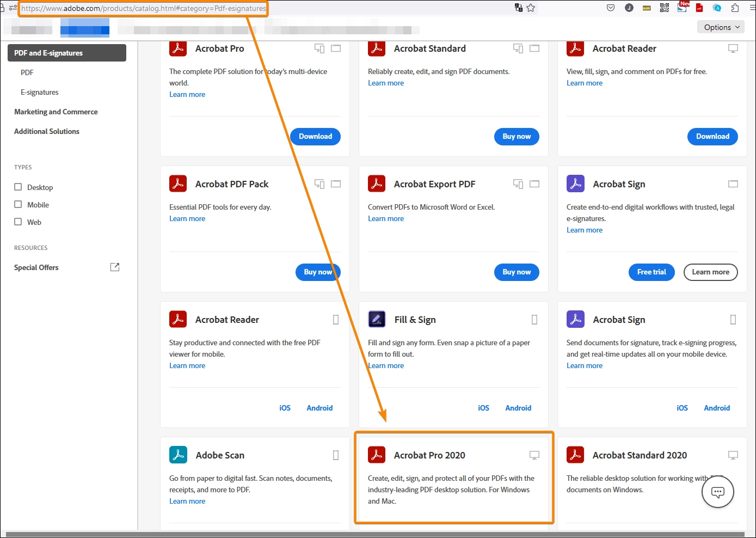Open the Android link for mobile Acrobat Sign
The width and height of the screenshot is (756, 538).
coord(717,408)
